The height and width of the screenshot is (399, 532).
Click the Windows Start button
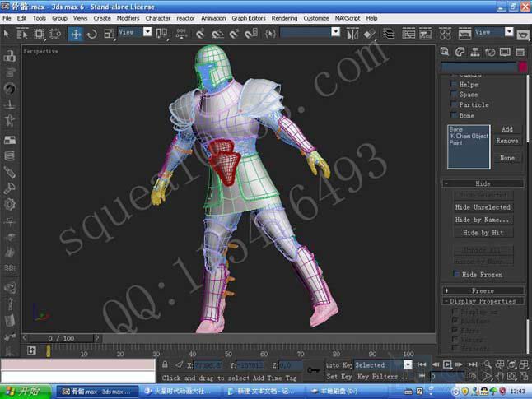(x=26, y=392)
